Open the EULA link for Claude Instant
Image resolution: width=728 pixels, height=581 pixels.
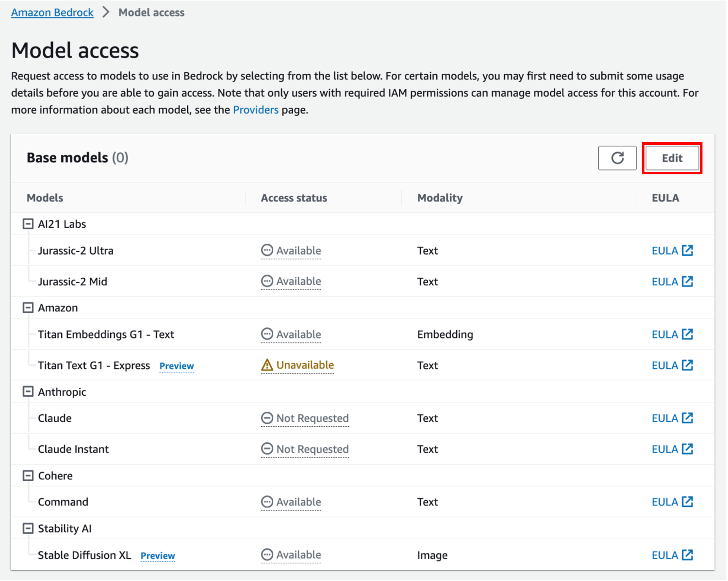(x=672, y=449)
